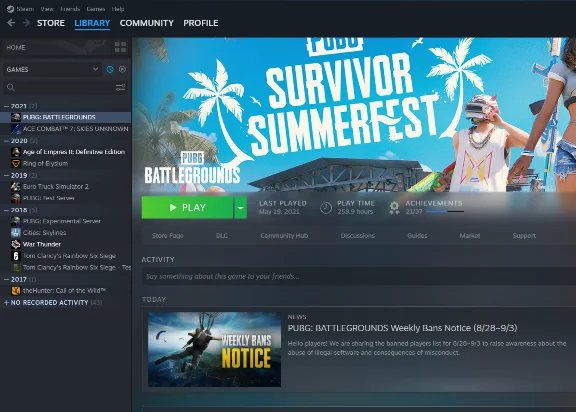Collapse the 2021 category
576x412 pixels.
tap(6, 106)
